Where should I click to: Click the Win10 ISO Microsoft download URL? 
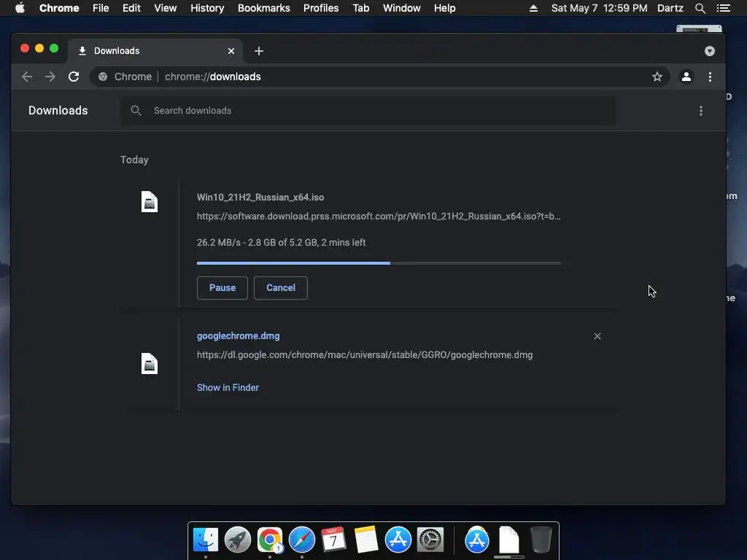(x=379, y=216)
